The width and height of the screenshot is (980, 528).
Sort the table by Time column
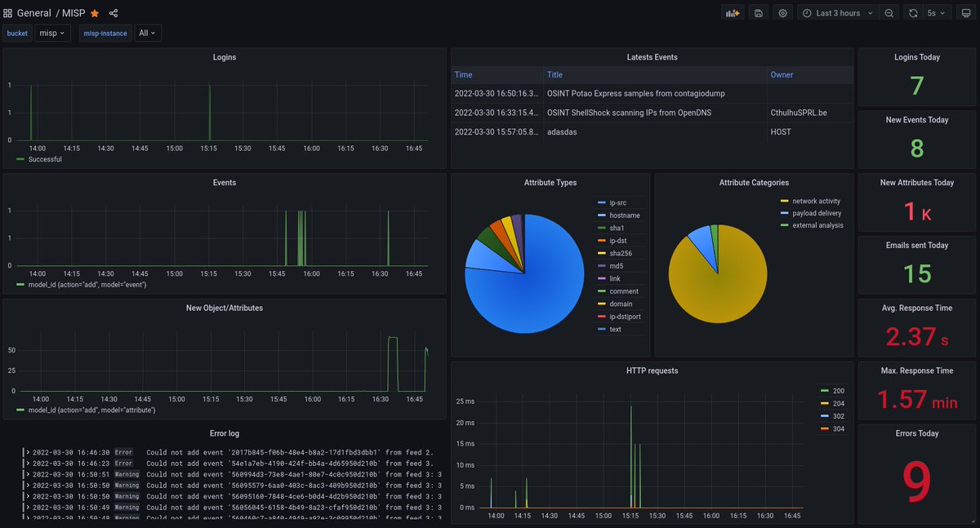pyautogui.click(x=463, y=75)
